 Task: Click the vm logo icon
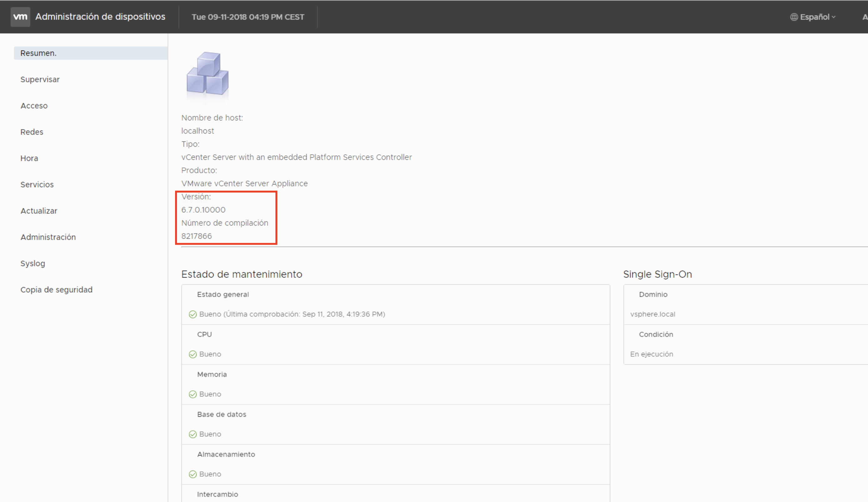(20, 17)
